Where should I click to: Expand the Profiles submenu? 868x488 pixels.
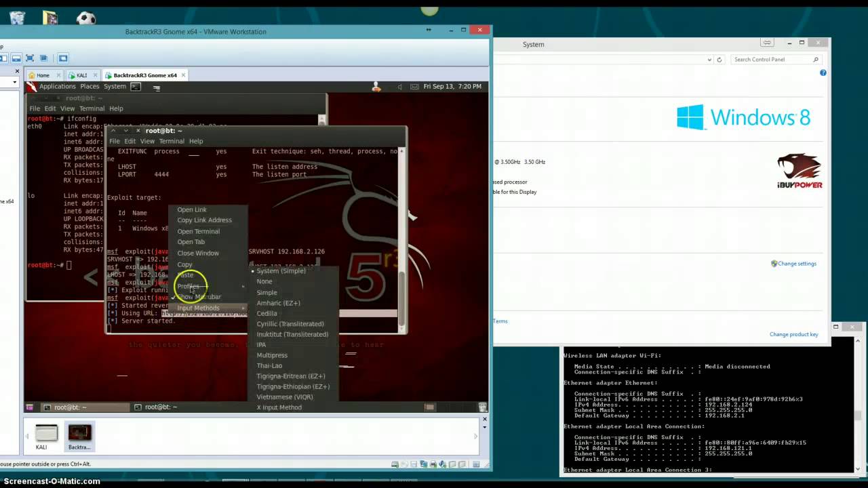(208, 286)
